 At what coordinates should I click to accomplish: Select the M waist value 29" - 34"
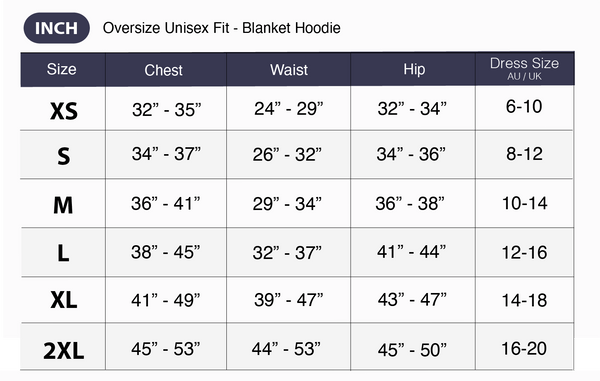(287, 204)
